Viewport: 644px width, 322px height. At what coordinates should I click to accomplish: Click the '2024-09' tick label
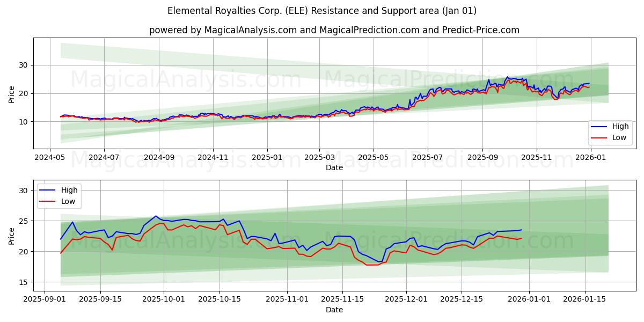(158, 158)
